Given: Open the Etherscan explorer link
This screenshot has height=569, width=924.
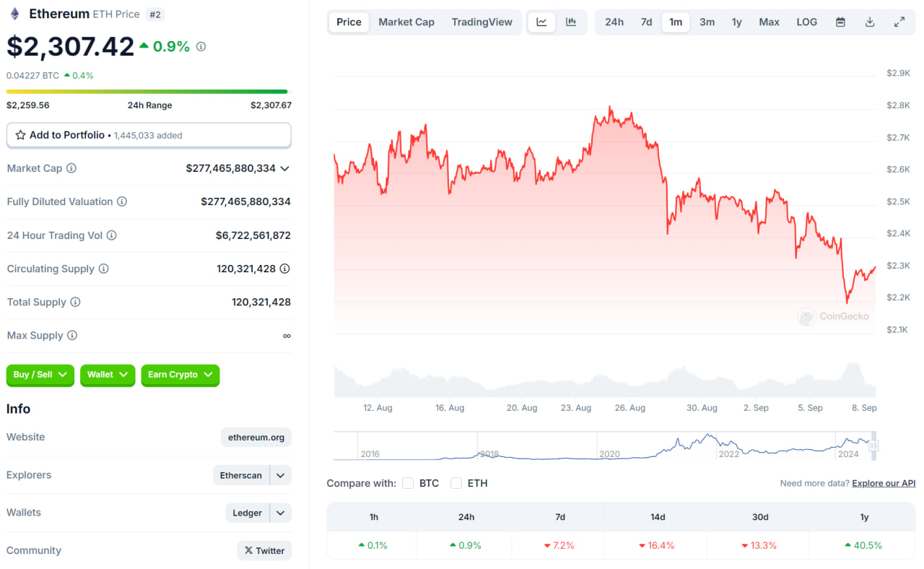Looking at the screenshot, I should (x=241, y=475).
